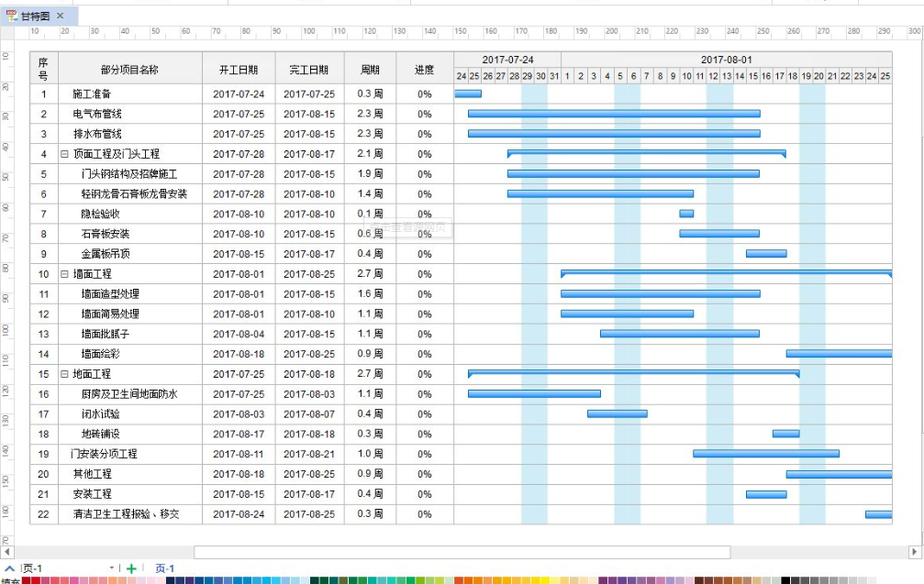Viewport: 924px width, 584px height.
Task: Click the 部分项目名称 column header
Action: tap(129, 70)
